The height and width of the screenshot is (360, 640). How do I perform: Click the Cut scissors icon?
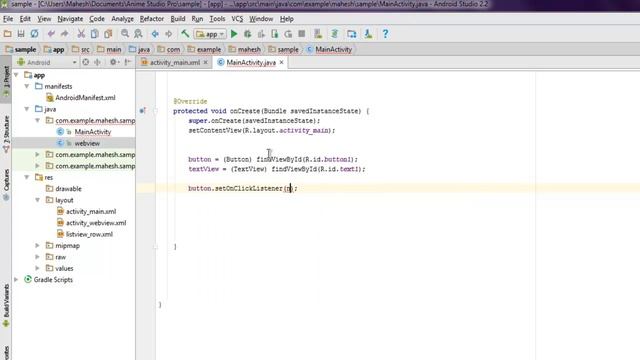pos(81,34)
